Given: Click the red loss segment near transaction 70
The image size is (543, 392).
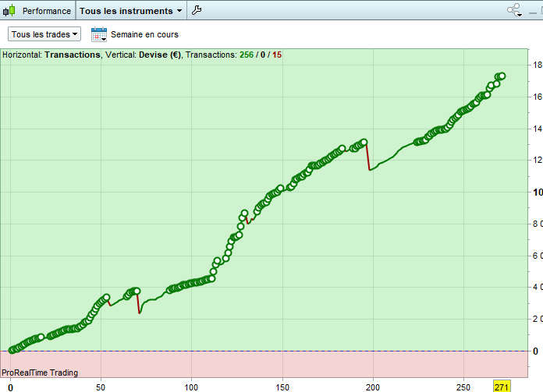Looking at the screenshot, I should tap(138, 302).
